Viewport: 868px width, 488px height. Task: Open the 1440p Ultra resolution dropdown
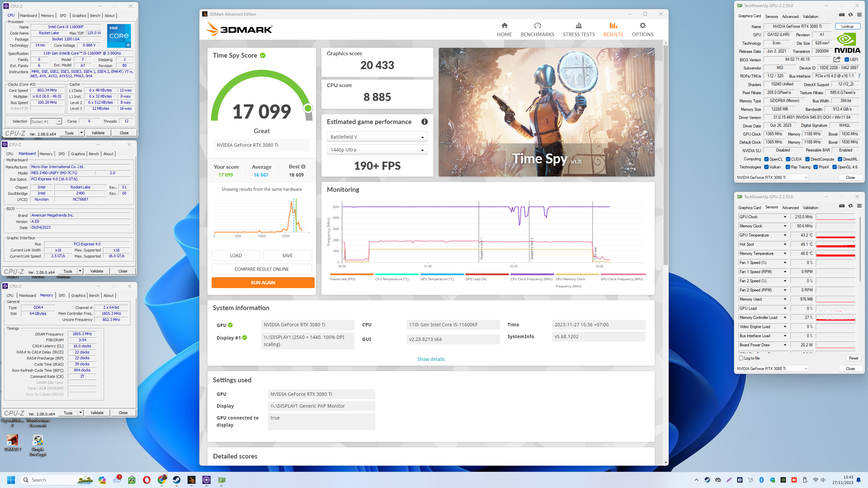click(x=377, y=150)
